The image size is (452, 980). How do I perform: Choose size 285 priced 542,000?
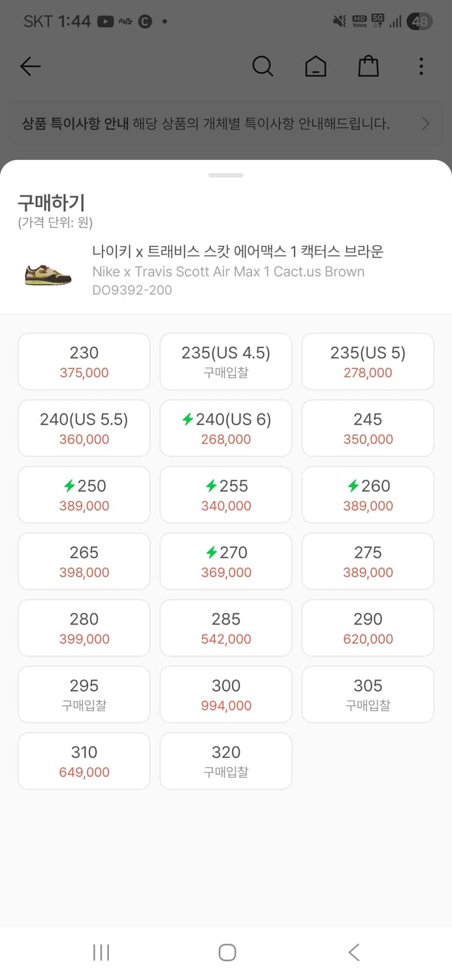coord(226,629)
